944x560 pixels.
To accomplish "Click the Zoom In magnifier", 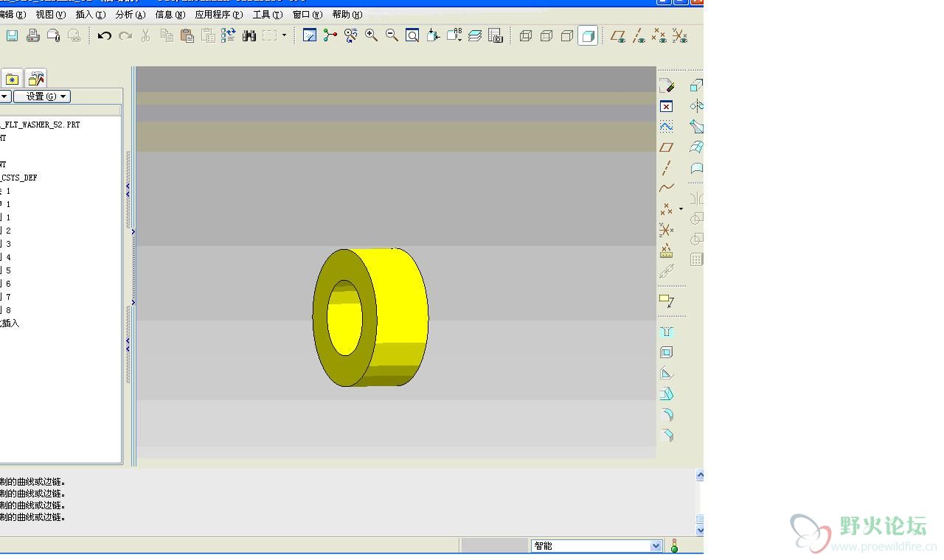I will (372, 35).
